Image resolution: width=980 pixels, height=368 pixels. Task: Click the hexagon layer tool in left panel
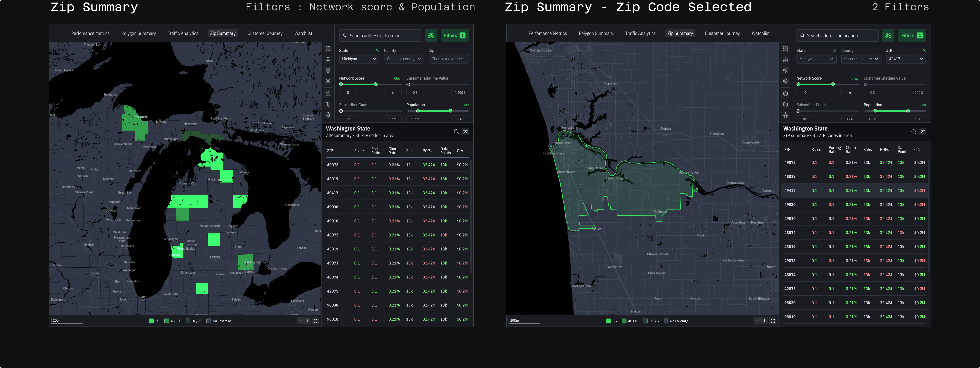(x=328, y=94)
